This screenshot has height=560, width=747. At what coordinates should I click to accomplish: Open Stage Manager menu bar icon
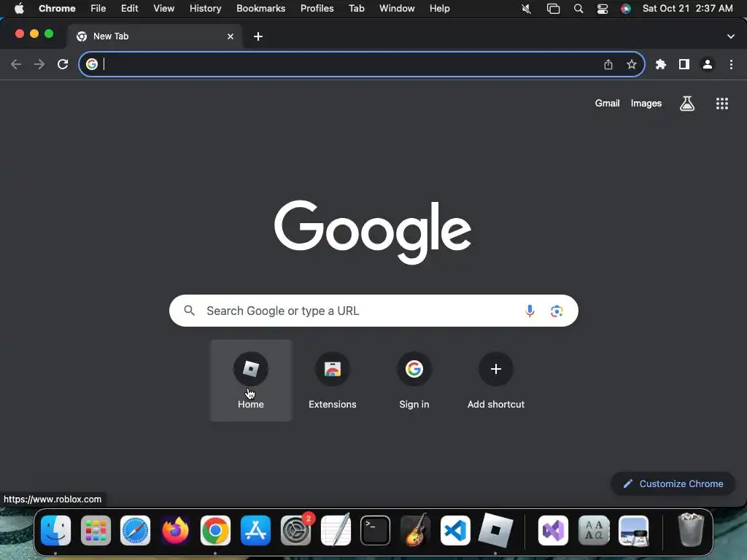pyautogui.click(x=553, y=9)
